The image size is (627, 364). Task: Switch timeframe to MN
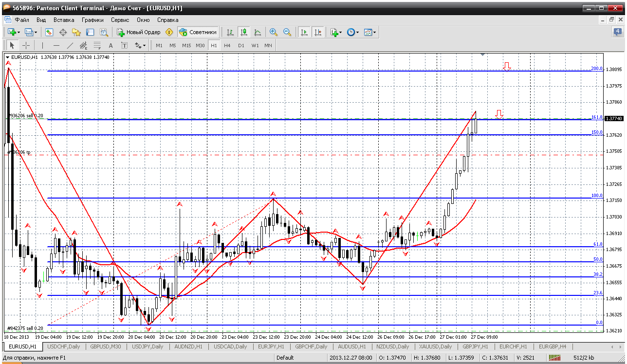click(x=268, y=45)
